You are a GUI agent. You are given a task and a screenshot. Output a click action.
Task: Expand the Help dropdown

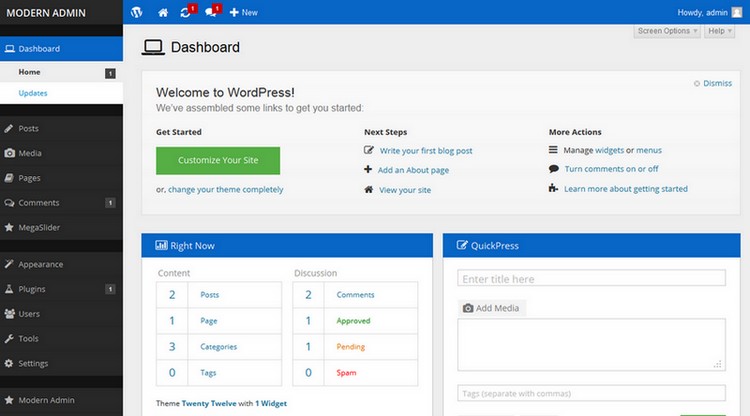tap(719, 31)
